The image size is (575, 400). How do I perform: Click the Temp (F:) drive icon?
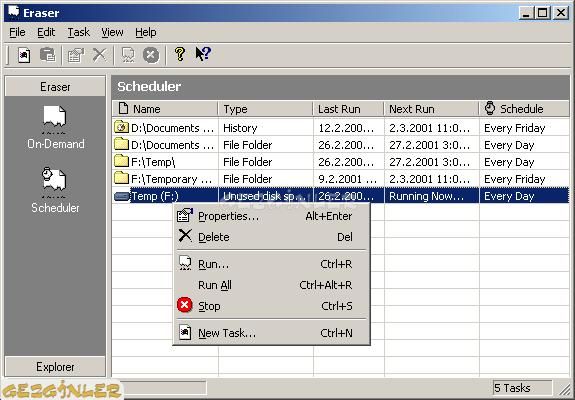coord(122,197)
